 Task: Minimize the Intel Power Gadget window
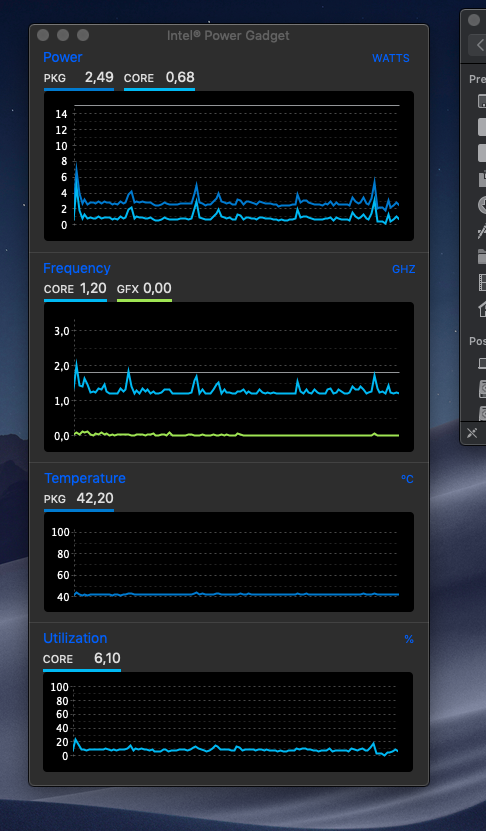[x=63, y=36]
